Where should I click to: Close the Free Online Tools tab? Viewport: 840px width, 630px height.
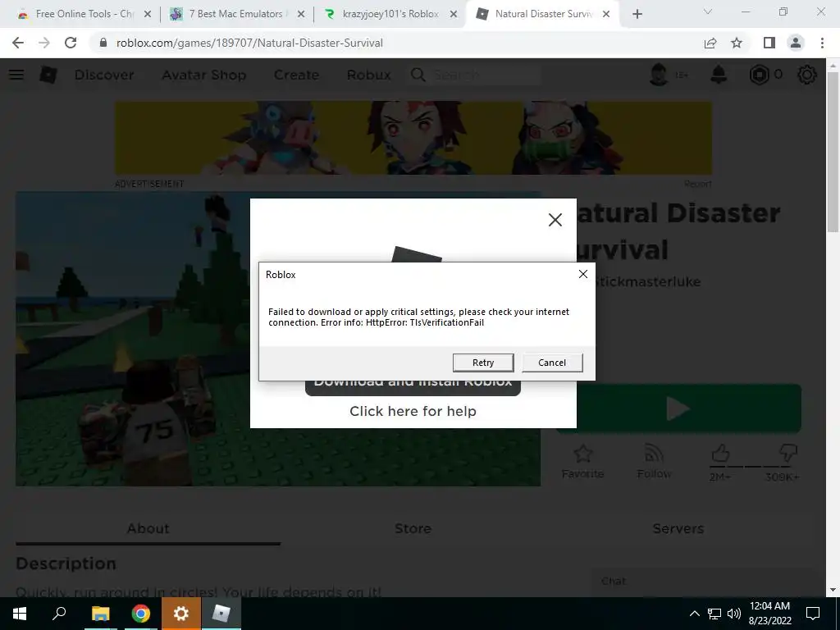148,15
